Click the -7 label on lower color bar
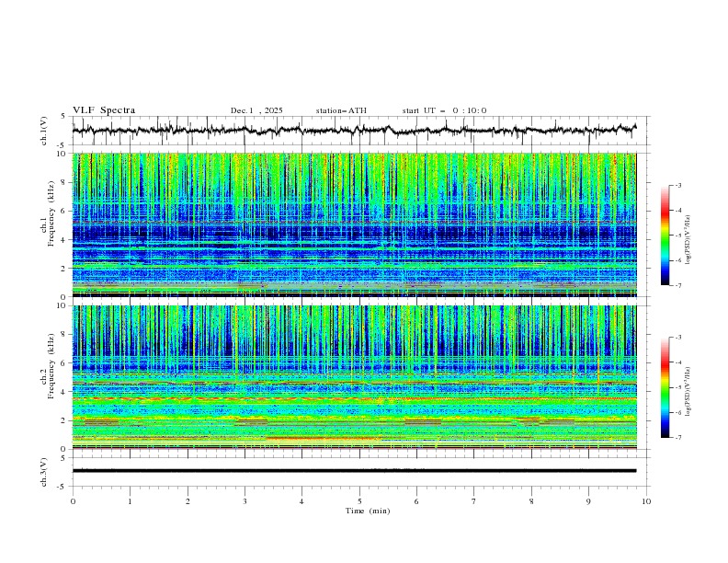The width and height of the screenshot is (728, 563). tap(677, 438)
